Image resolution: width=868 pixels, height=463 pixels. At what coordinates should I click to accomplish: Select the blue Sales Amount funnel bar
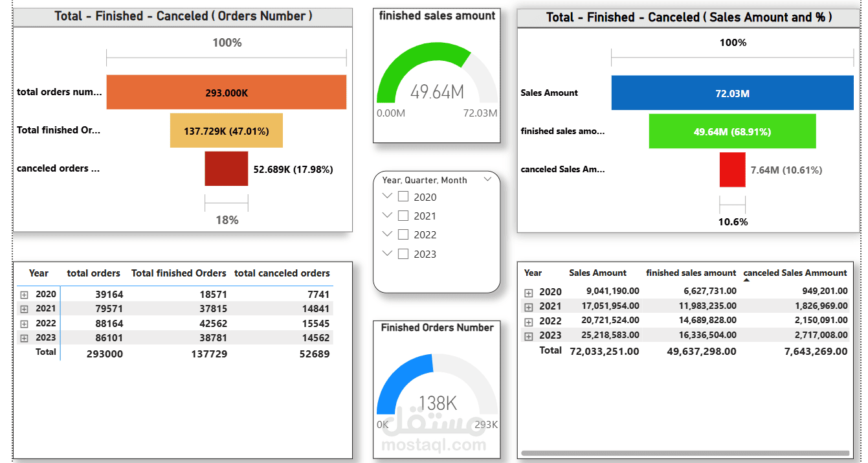732,93
